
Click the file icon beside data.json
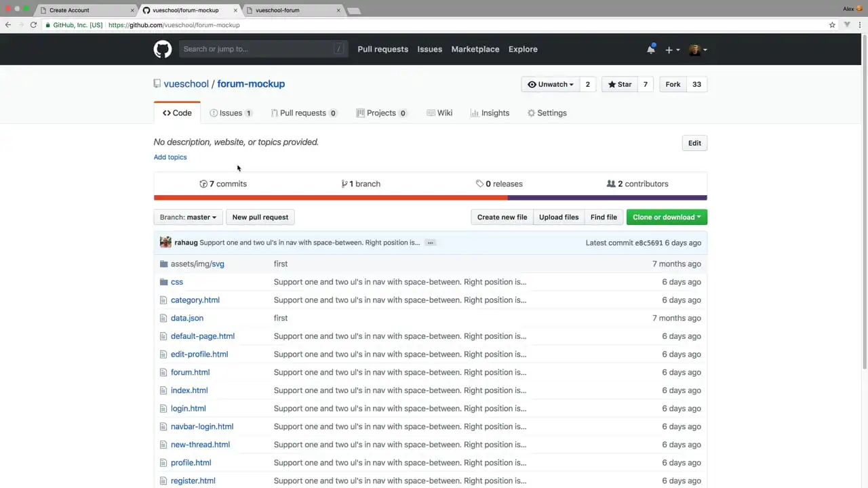click(x=163, y=318)
